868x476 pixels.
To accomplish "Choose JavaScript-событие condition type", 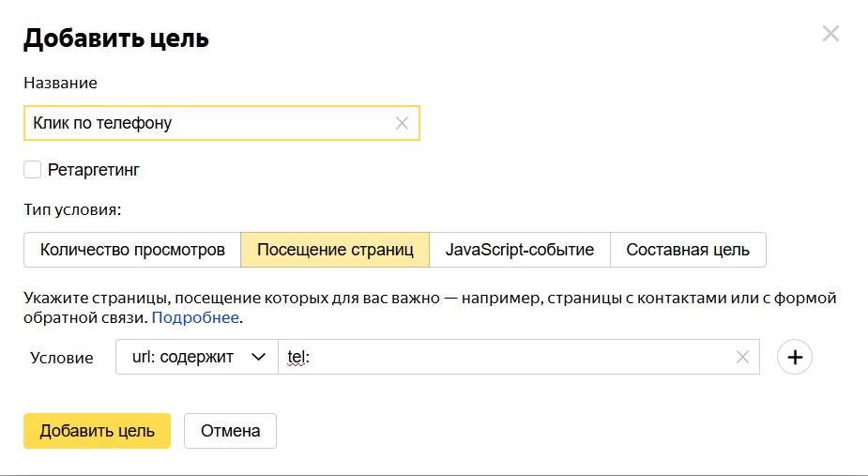I will (519, 250).
